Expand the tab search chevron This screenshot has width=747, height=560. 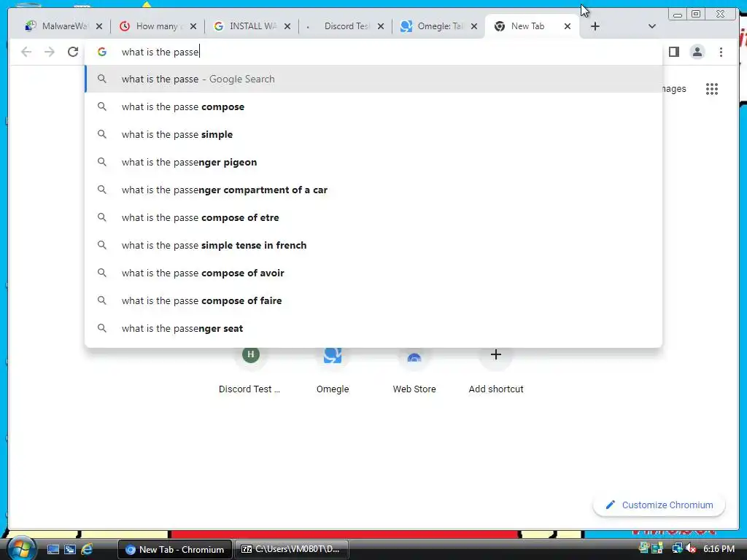point(652,27)
